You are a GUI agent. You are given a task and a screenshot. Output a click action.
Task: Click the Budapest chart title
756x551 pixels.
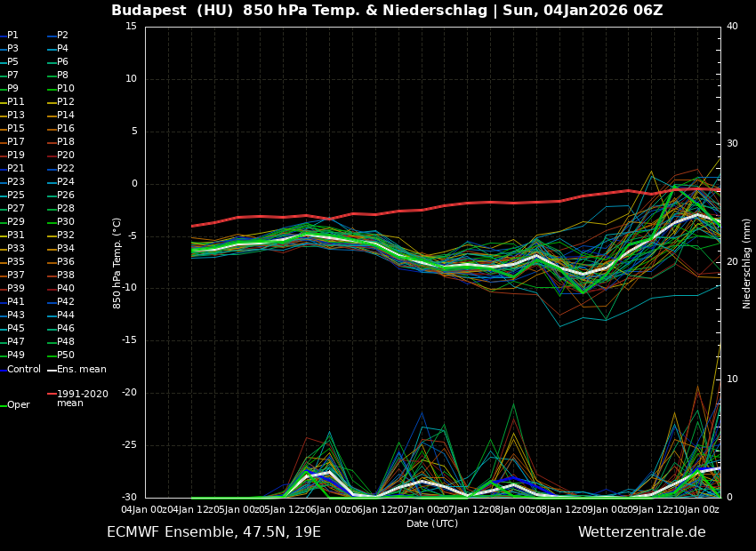point(387,11)
